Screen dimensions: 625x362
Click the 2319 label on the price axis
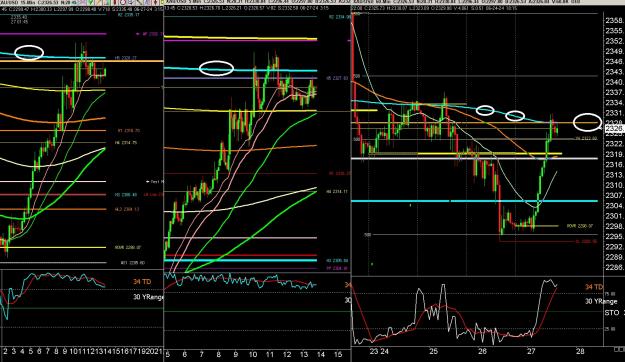(x=614, y=154)
